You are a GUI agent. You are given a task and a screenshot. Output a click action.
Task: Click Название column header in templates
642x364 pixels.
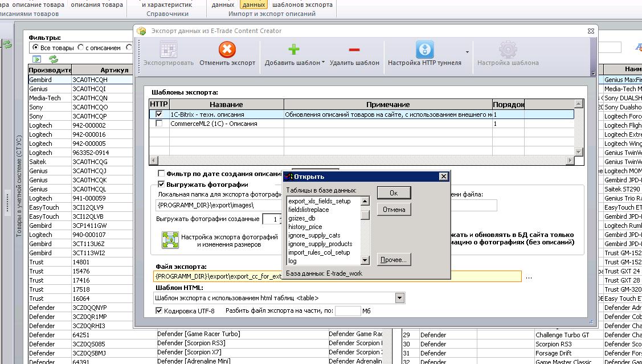tap(226, 105)
